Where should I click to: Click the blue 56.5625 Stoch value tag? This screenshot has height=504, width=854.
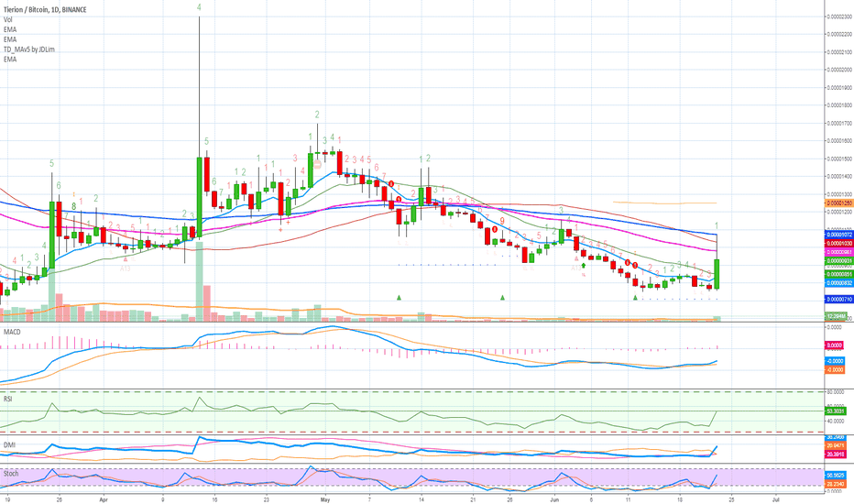point(836,475)
